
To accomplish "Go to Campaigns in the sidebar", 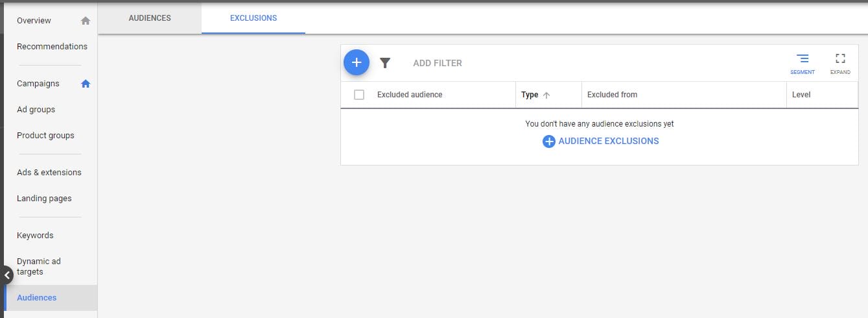I will click(38, 84).
